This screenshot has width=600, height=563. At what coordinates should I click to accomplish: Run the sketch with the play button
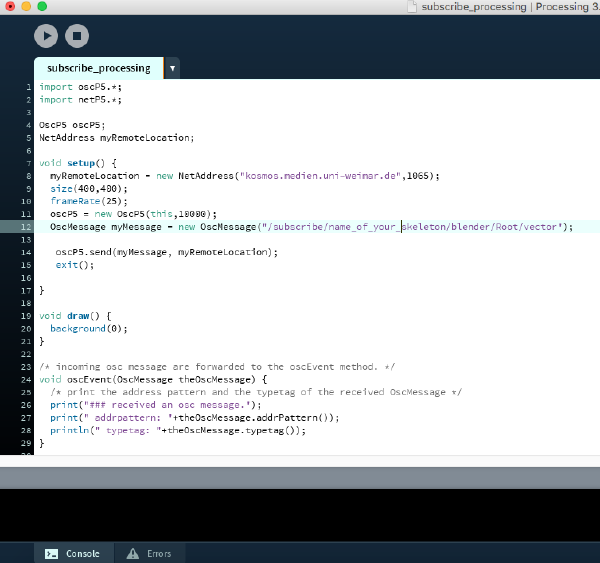point(46,36)
